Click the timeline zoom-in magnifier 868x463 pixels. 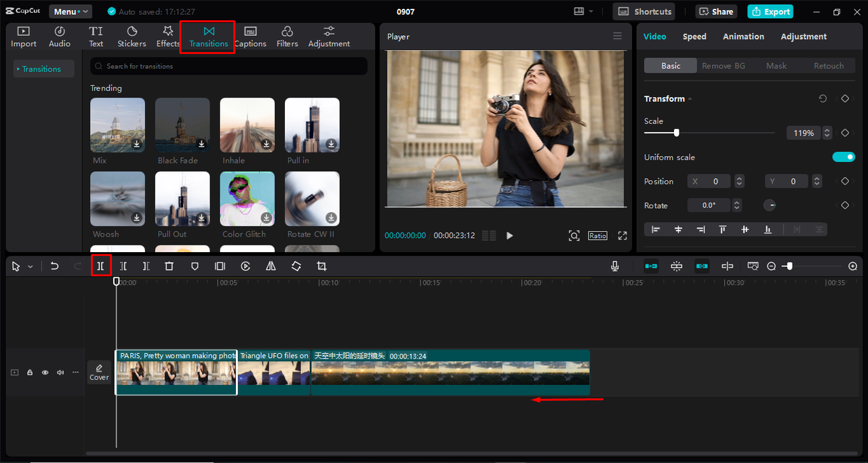[x=853, y=266]
